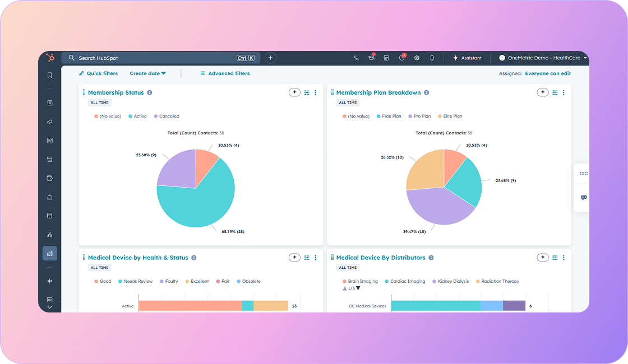Open the Marketing megaphone icon in the sidebar

[49, 122]
